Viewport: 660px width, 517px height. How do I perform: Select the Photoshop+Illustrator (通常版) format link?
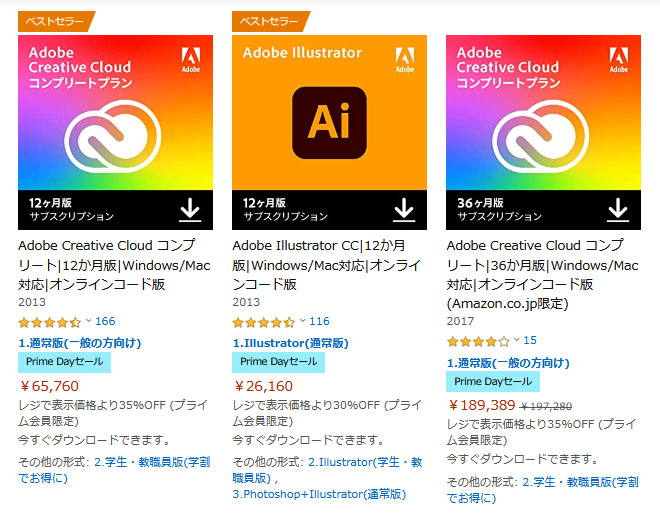click(318, 495)
